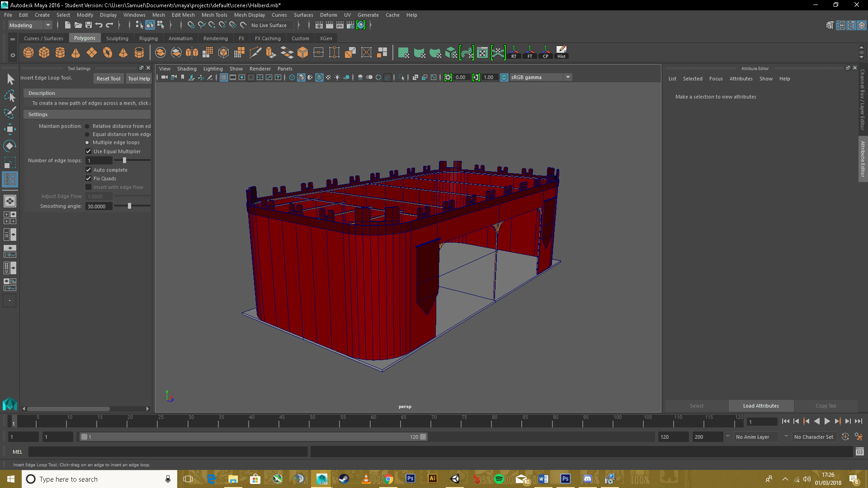Adjust the Smoothing angle slider

pos(129,206)
